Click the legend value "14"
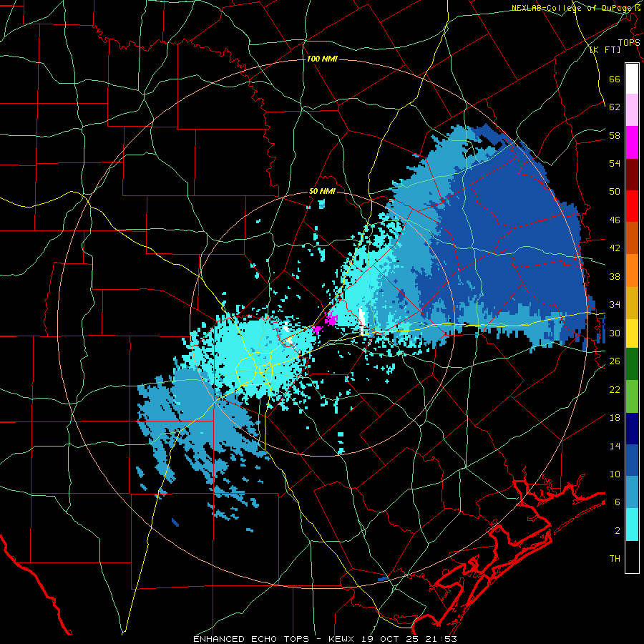The height and width of the screenshot is (644, 644). [615, 446]
